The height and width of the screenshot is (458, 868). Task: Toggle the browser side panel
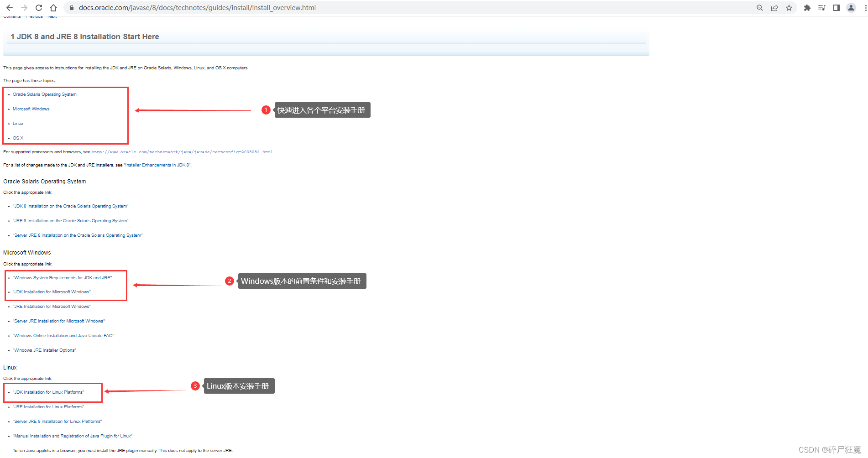click(x=837, y=8)
